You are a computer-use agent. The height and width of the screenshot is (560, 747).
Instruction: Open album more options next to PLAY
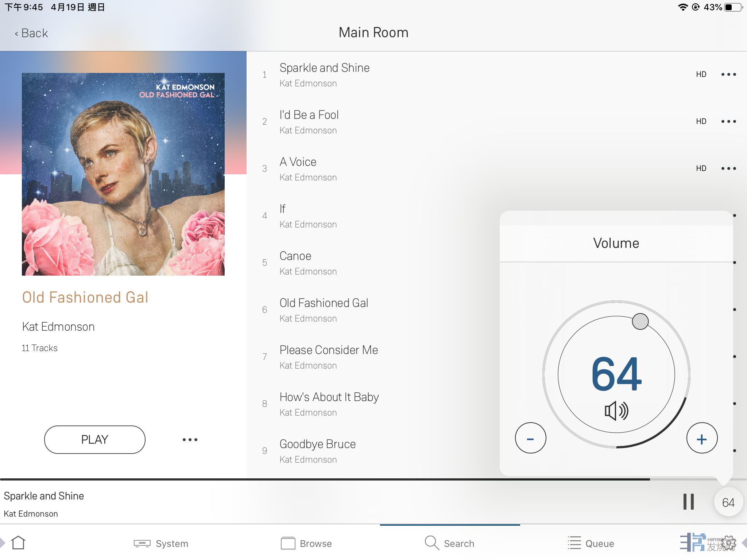pyautogui.click(x=190, y=440)
